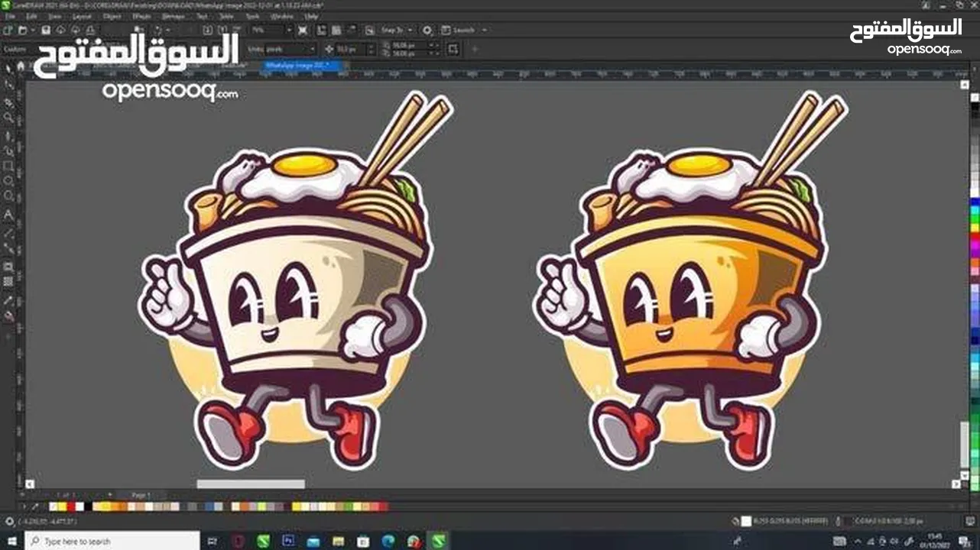
Task: Select the Shape tool in the toolbox
Action: coord(8,85)
